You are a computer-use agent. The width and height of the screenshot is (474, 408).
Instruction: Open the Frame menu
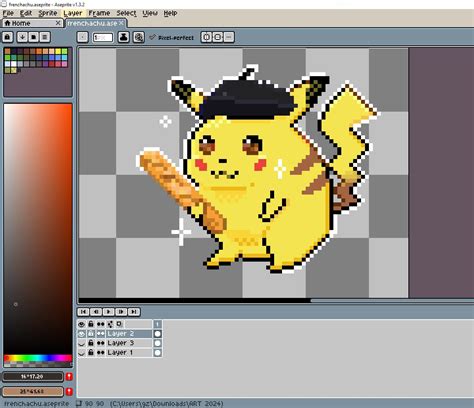[99, 13]
